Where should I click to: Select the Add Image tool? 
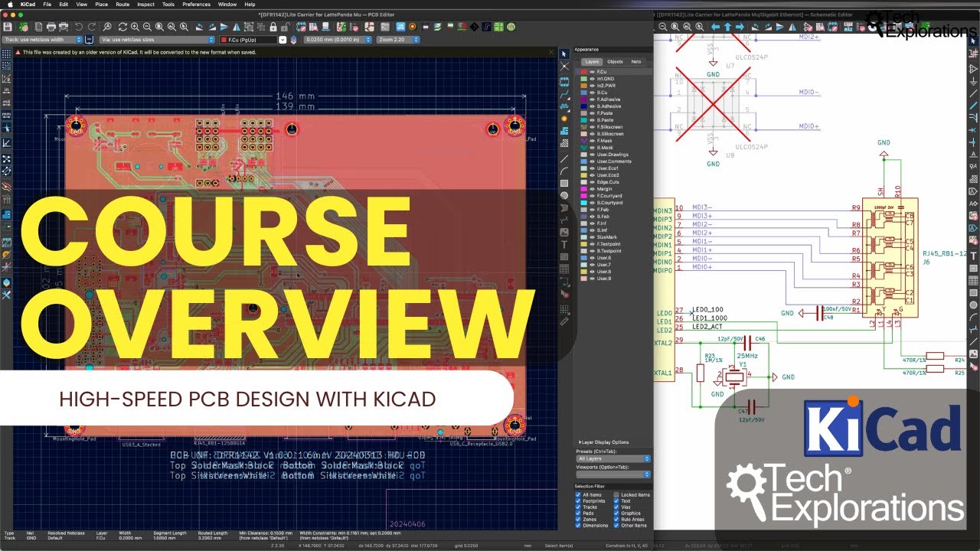pyautogui.click(x=564, y=232)
